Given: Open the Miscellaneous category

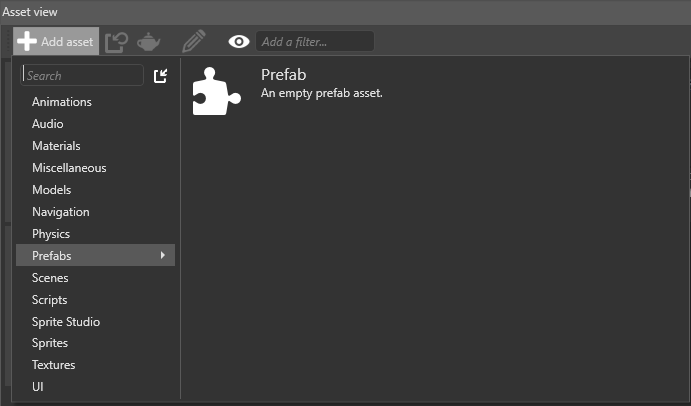Looking at the screenshot, I should click(x=69, y=168).
